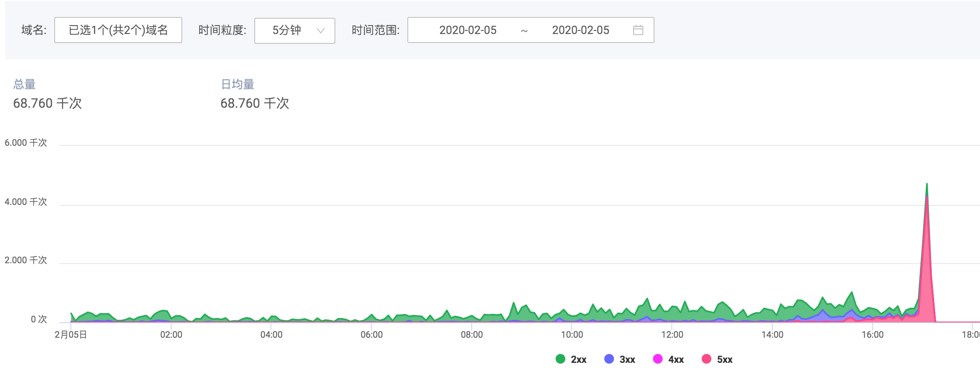Image resolution: width=980 pixels, height=375 pixels.
Task: Select the 总量 label
Action: coord(24,84)
